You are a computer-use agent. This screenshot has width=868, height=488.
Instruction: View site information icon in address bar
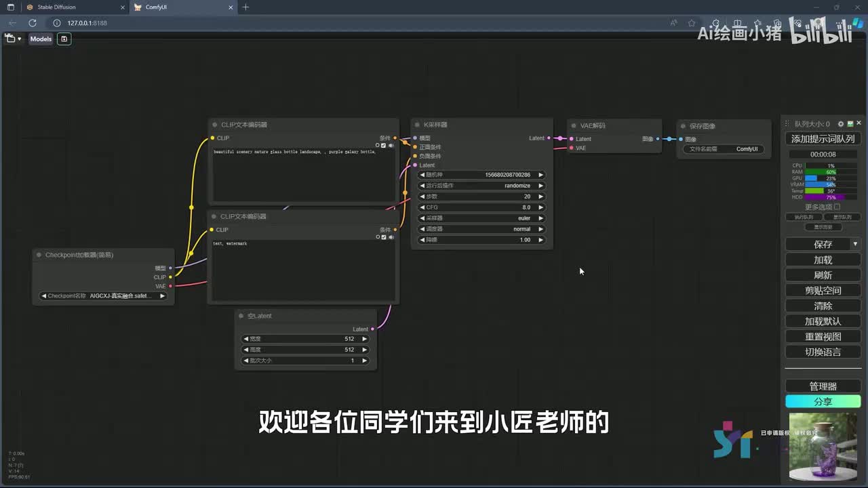click(57, 23)
